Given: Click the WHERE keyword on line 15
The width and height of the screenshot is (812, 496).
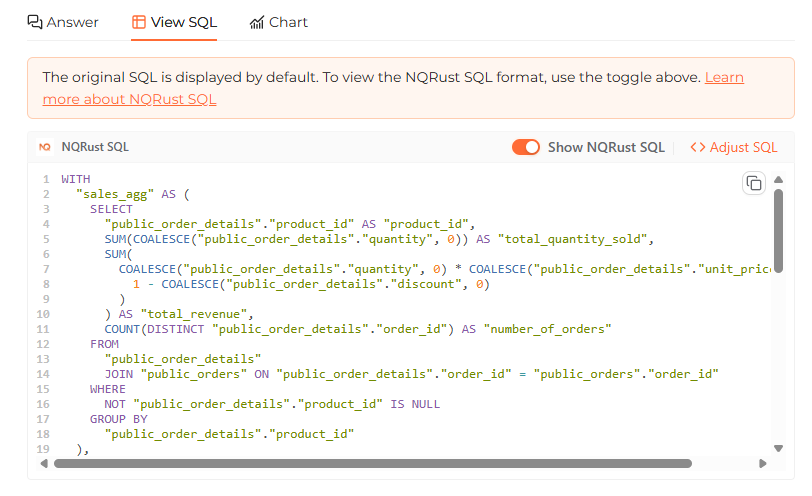Looking at the screenshot, I should (108, 389).
